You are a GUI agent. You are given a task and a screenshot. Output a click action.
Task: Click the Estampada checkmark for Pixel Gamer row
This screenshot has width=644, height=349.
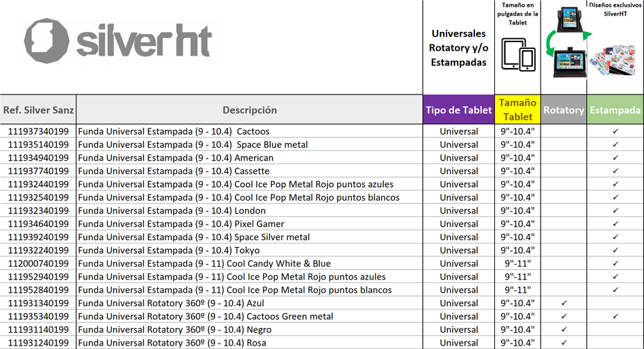click(615, 224)
